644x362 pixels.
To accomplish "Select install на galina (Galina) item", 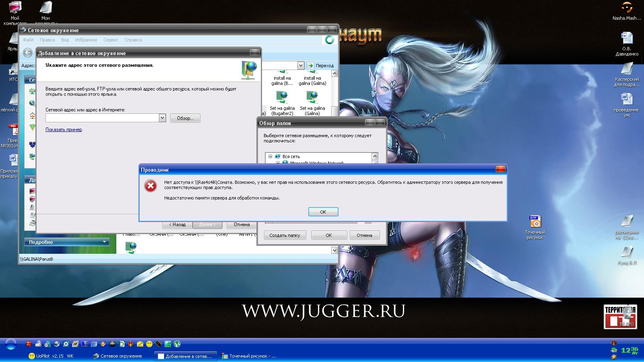I will point(312,78).
